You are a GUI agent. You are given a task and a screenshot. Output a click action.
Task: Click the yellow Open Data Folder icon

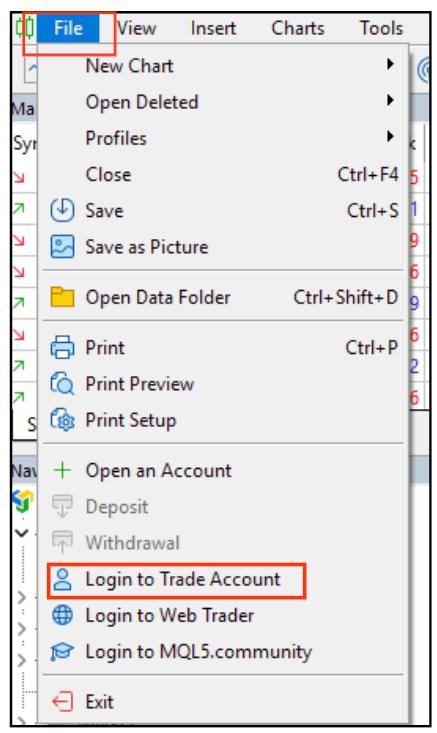point(62,297)
